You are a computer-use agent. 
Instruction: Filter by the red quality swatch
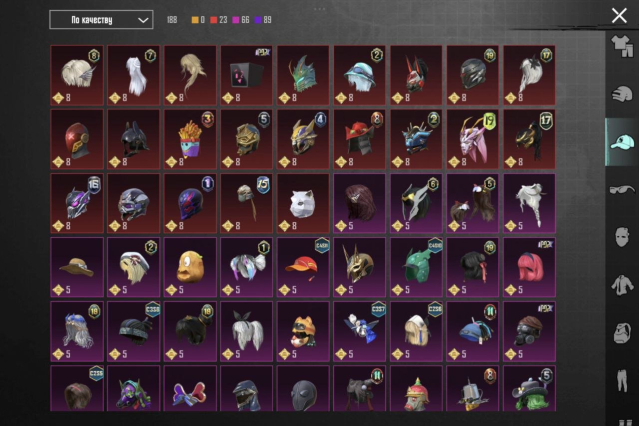[x=214, y=20]
